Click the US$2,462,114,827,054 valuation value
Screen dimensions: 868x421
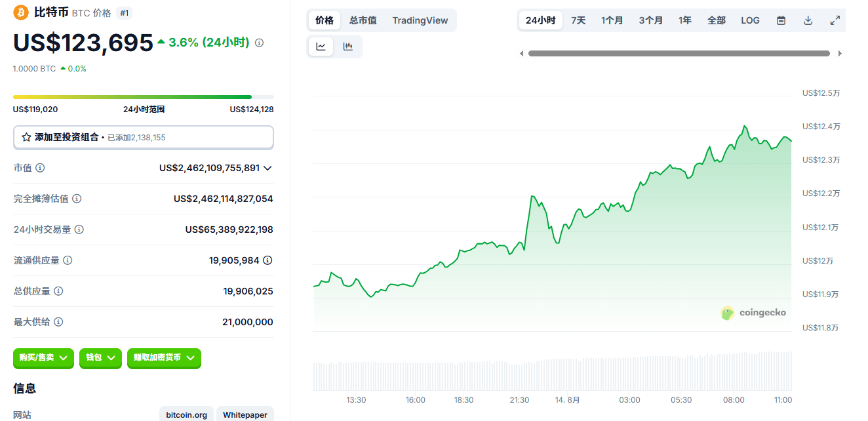point(224,199)
